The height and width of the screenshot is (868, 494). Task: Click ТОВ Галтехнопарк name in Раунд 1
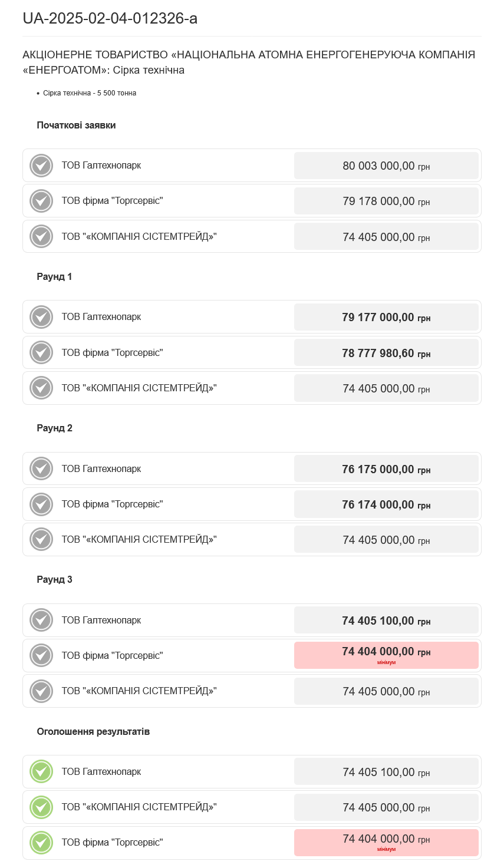(x=101, y=317)
